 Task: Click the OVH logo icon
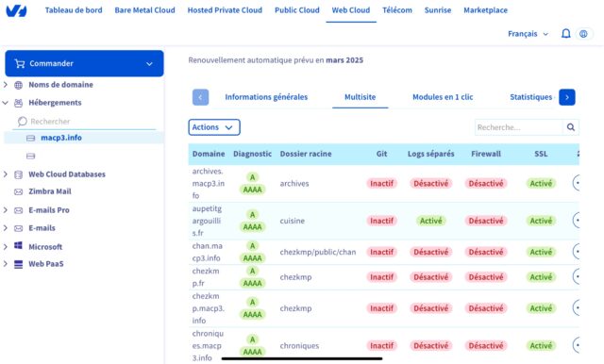[x=17, y=10]
